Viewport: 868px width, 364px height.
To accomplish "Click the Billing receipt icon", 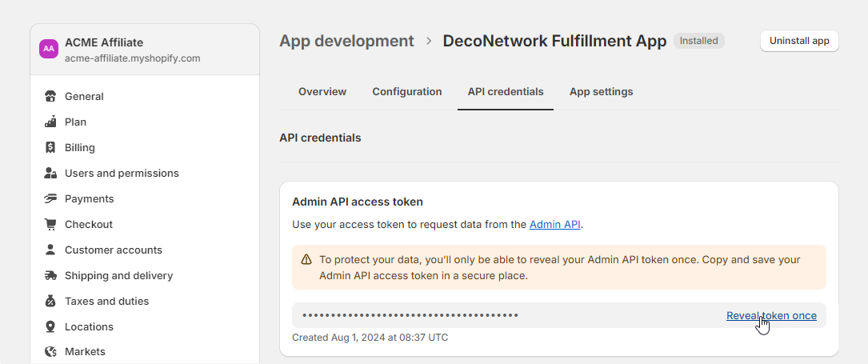I will [x=51, y=148].
